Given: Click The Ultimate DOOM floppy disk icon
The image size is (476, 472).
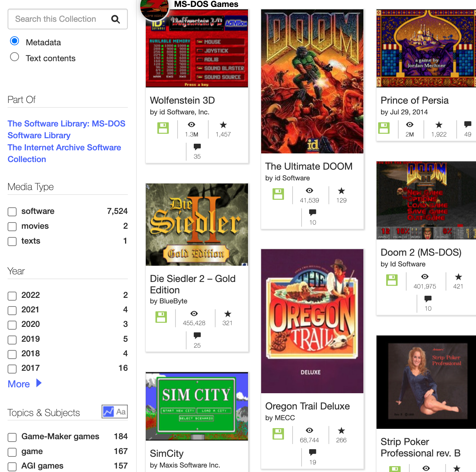Looking at the screenshot, I should [278, 194].
